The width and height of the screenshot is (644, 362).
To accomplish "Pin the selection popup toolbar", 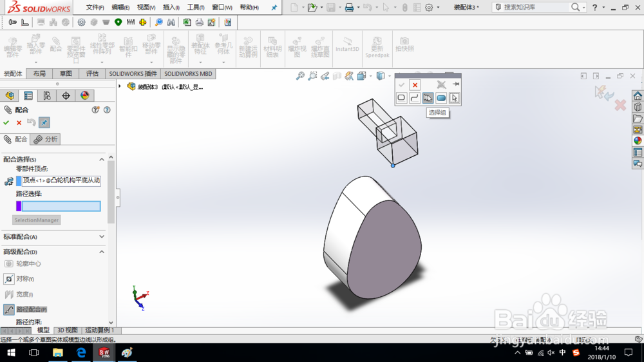I will (x=455, y=84).
